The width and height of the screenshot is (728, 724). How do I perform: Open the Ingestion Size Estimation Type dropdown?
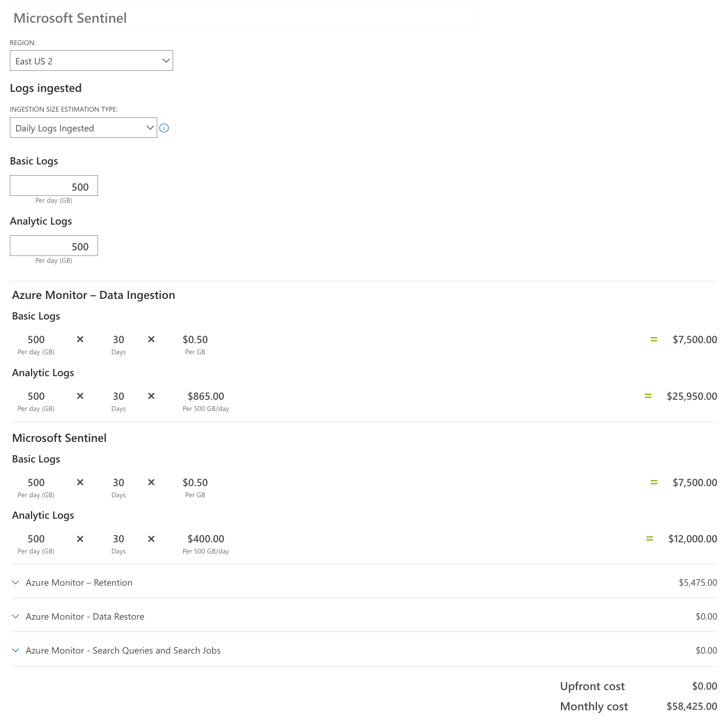pyautogui.click(x=83, y=128)
